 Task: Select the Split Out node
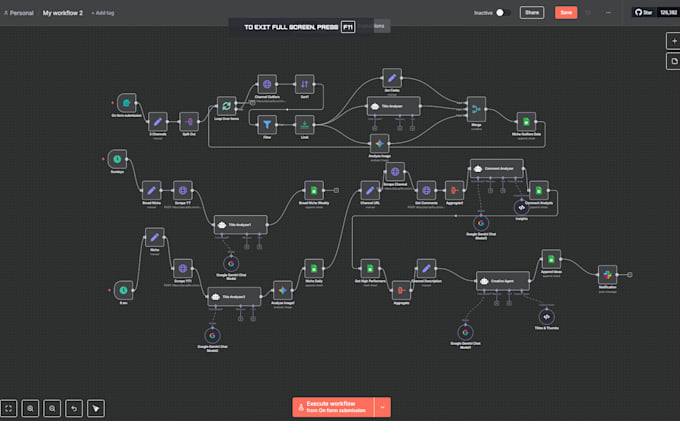(189, 122)
